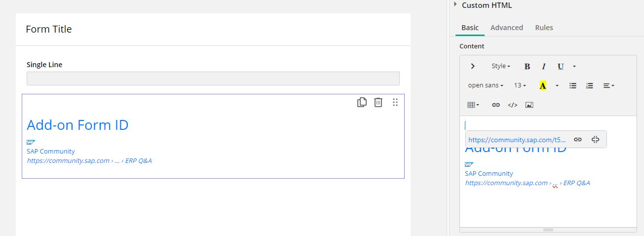The height and width of the screenshot is (236, 644).
Task: Duplicate the Custom HTML field
Action: (362, 102)
